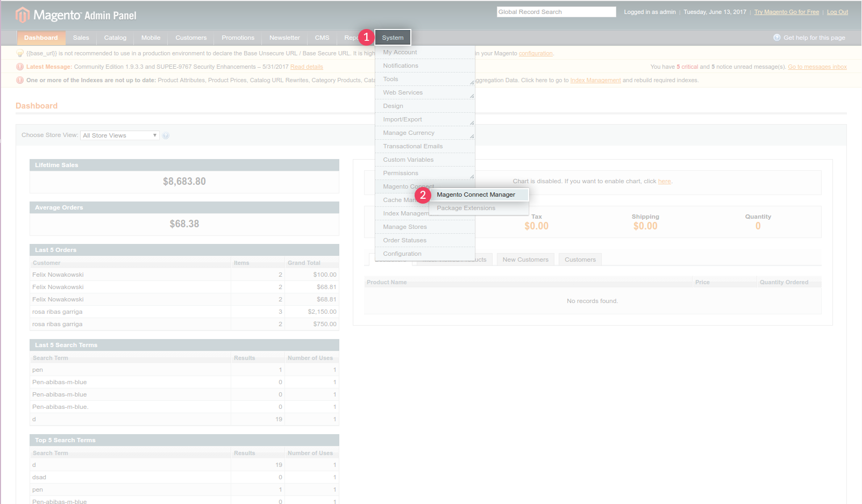The width and height of the screenshot is (862, 504).
Task: Expand the Web Services submenu
Action: 425,92
